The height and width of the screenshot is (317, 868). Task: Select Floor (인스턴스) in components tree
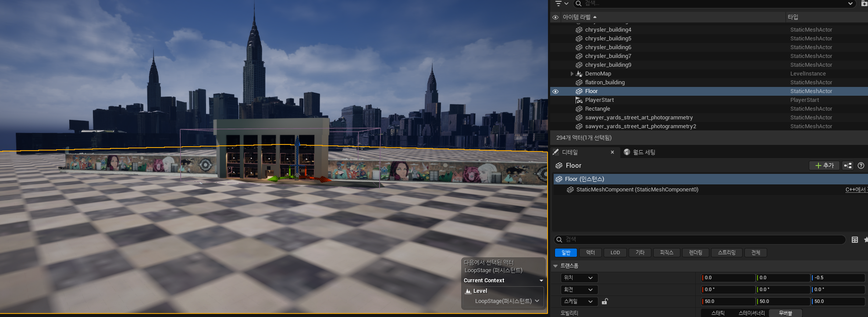pyautogui.click(x=710, y=179)
